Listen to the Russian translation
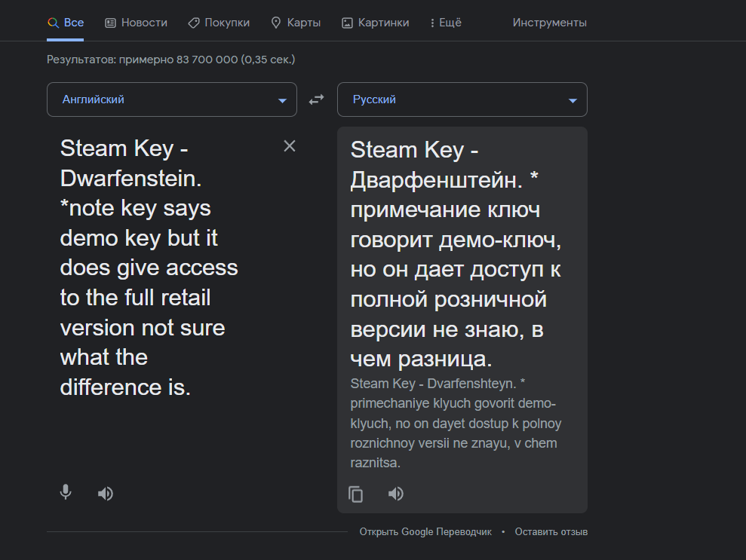 [x=395, y=494]
